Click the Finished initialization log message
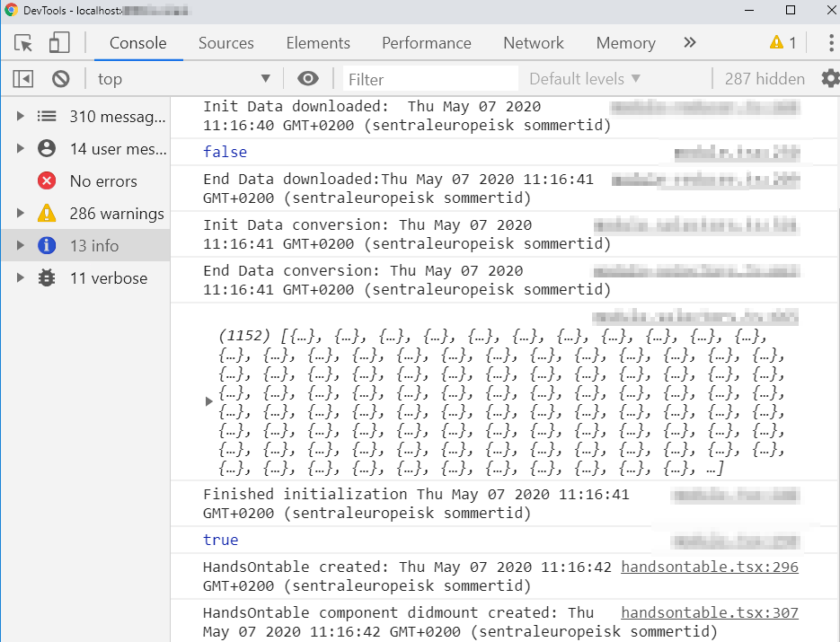This screenshot has height=642, width=840. 416,504
